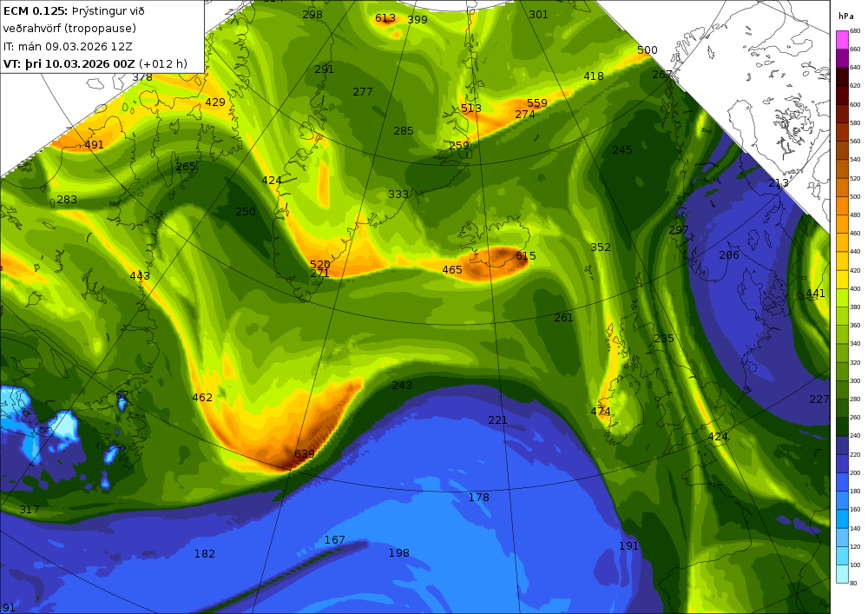Click the 298 map value
The width and height of the screenshot is (868, 614).
(x=312, y=15)
